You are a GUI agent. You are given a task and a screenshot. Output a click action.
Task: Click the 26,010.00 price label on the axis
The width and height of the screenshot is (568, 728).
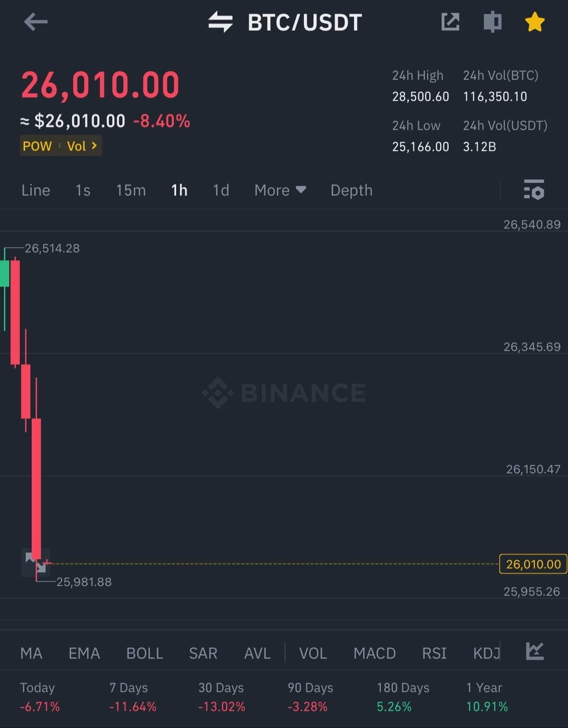[532, 564]
